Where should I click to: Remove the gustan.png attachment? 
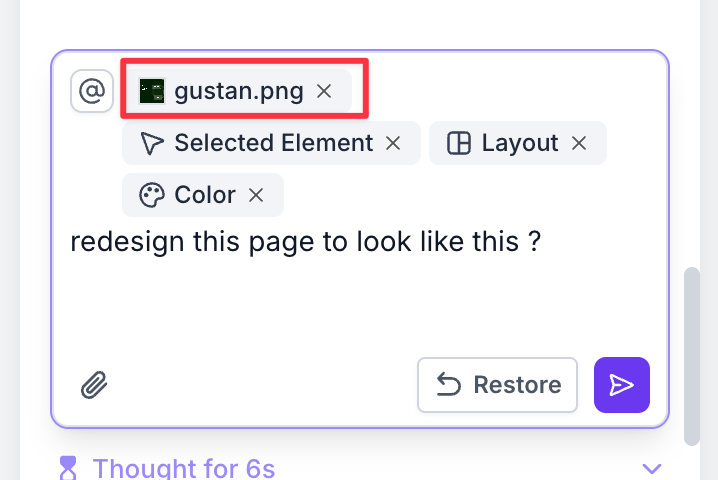(324, 91)
